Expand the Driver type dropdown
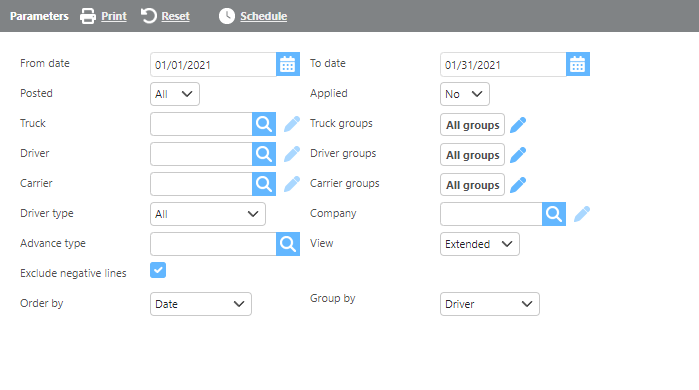The width and height of the screenshot is (699, 390). [x=208, y=214]
